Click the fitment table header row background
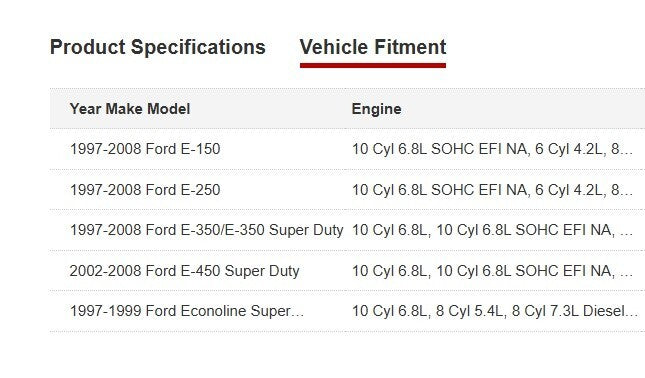The image size is (645, 378). (347, 109)
